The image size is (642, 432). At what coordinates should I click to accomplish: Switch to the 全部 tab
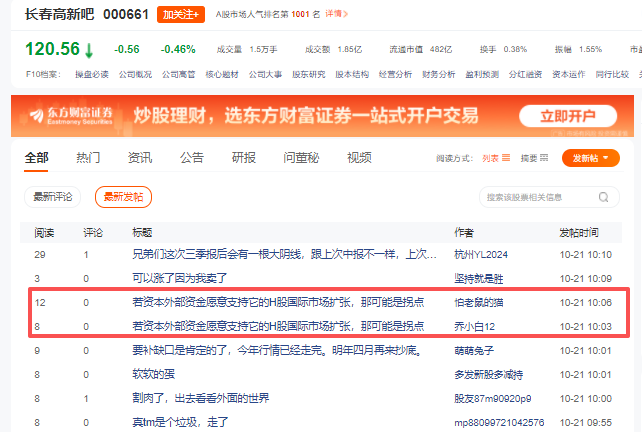(36, 158)
